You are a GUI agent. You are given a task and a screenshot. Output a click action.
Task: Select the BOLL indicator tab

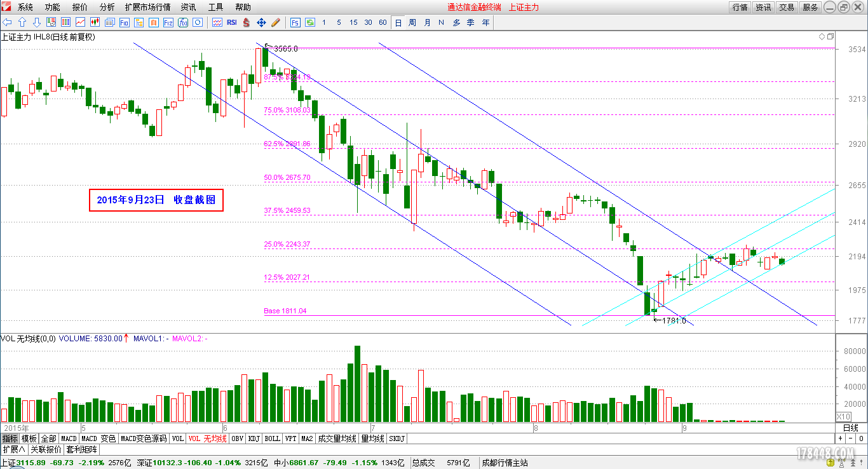point(273,438)
